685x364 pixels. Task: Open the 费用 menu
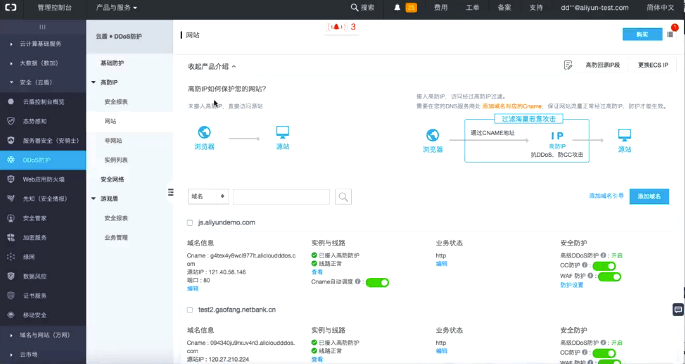[x=440, y=7]
